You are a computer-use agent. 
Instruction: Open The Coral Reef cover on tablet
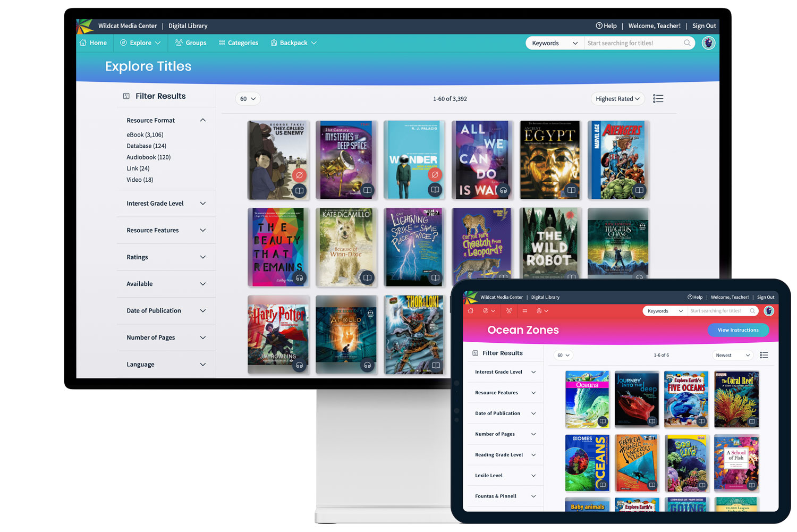pyautogui.click(x=736, y=400)
